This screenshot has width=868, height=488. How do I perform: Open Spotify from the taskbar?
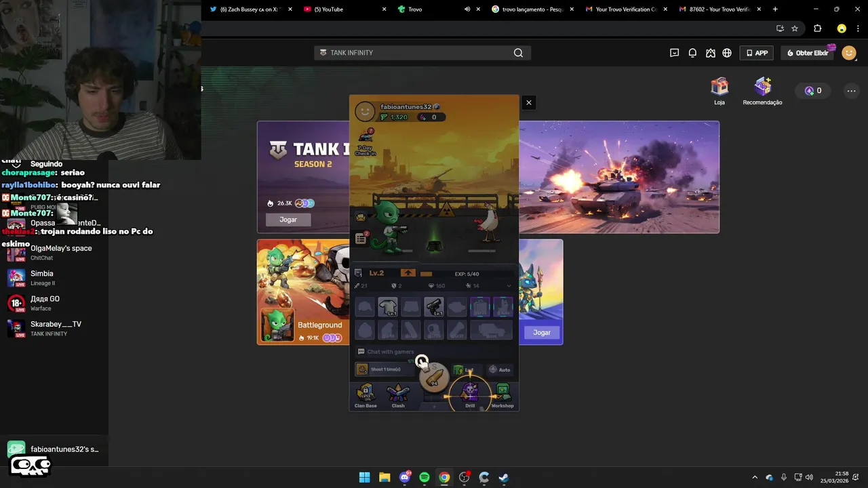pyautogui.click(x=424, y=477)
